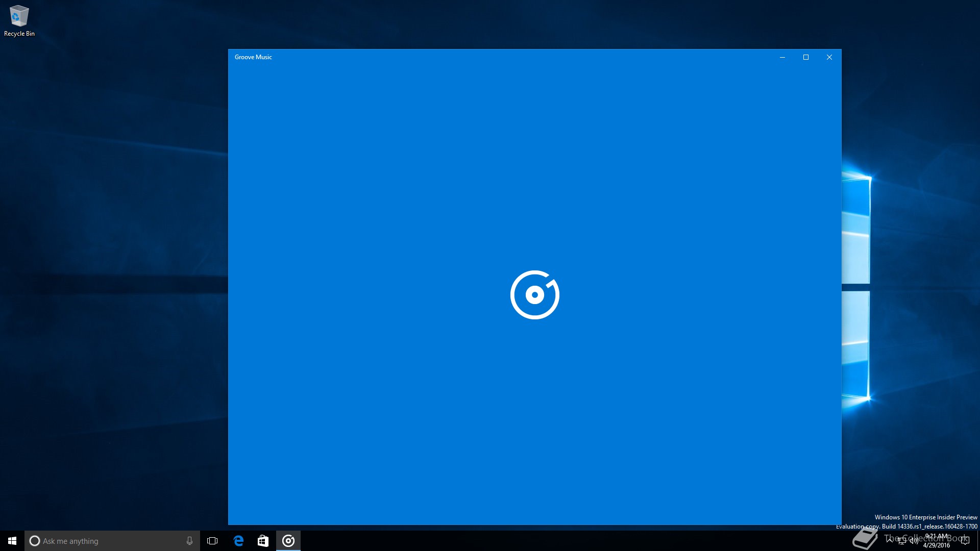Open the Action Center notification icon

pyautogui.click(x=965, y=541)
